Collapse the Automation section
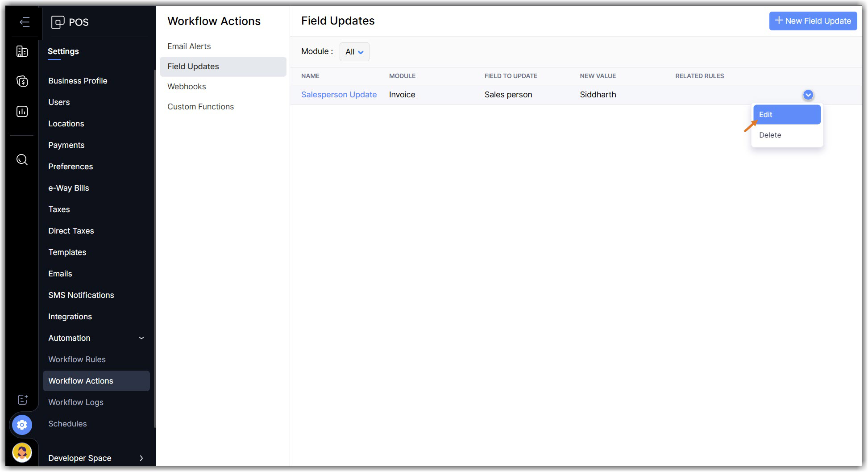Image resolution: width=868 pixels, height=472 pixels. tap(141, 338)
